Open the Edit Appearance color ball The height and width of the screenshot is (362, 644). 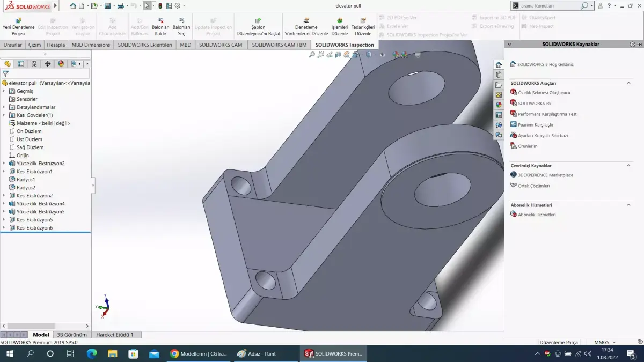(x=396, y=54)
